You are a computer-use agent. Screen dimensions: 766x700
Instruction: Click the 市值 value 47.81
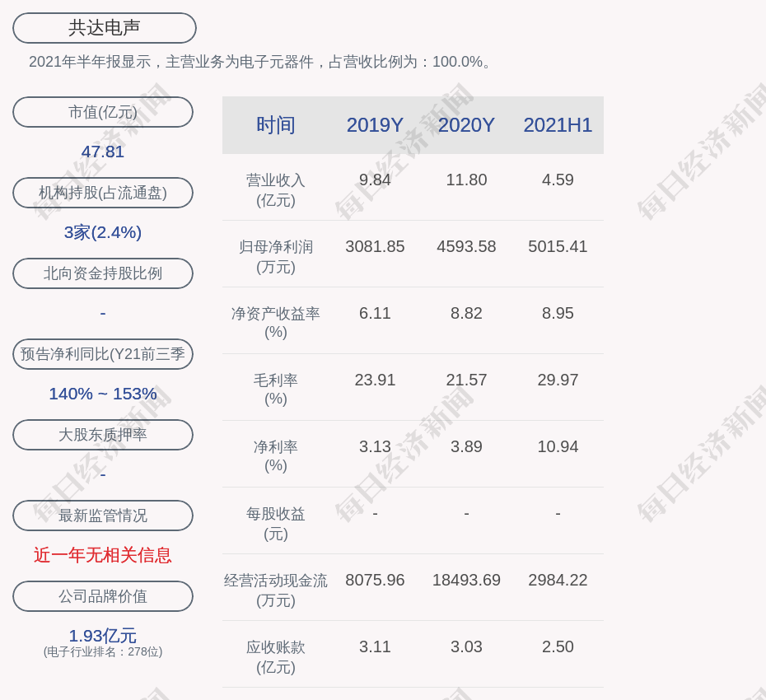click(103, 152)
